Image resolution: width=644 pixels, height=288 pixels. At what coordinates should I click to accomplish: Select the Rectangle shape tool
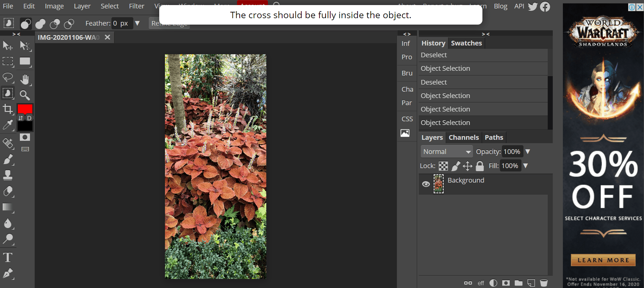pos(25,61)
